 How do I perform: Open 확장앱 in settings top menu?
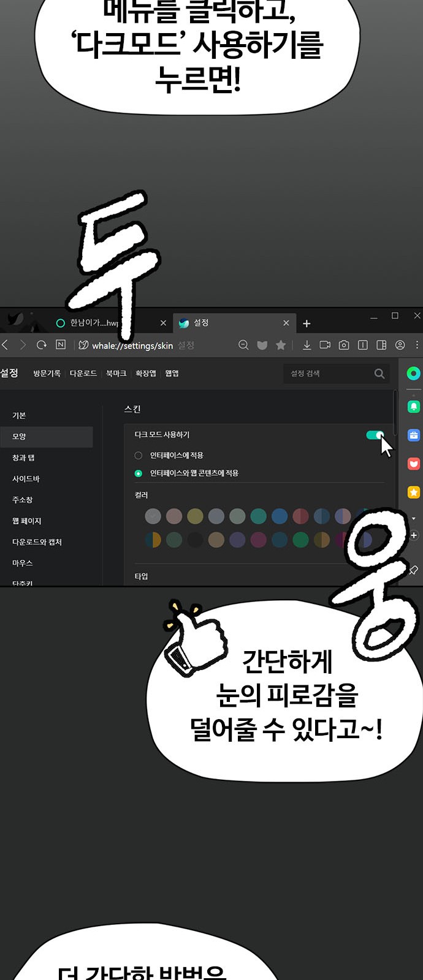(146, 373)
